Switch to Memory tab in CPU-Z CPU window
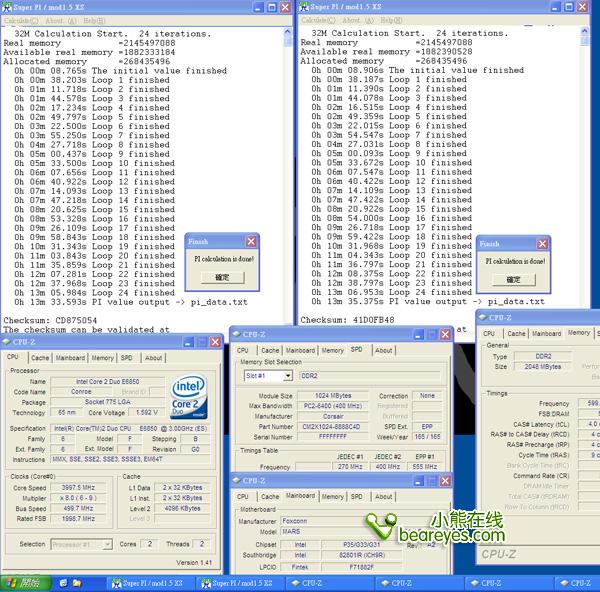This screenshot has height=592, width=600. pos(103,358)
